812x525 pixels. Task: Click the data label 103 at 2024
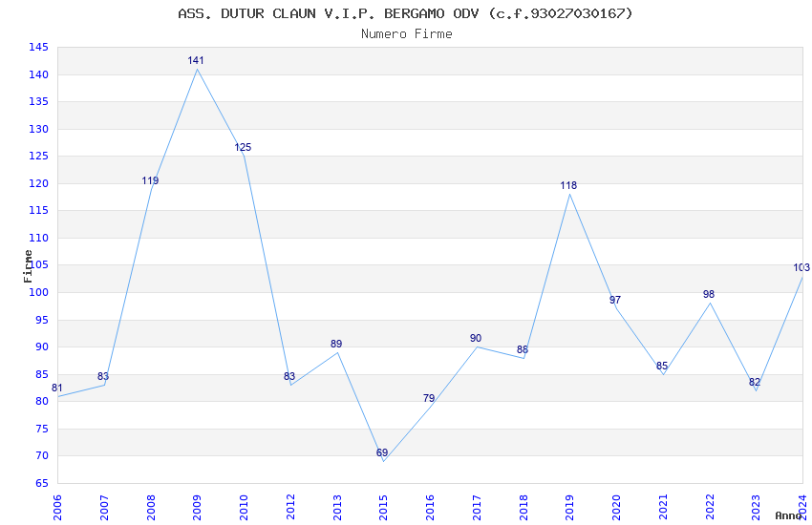click(x=801, y=268)
